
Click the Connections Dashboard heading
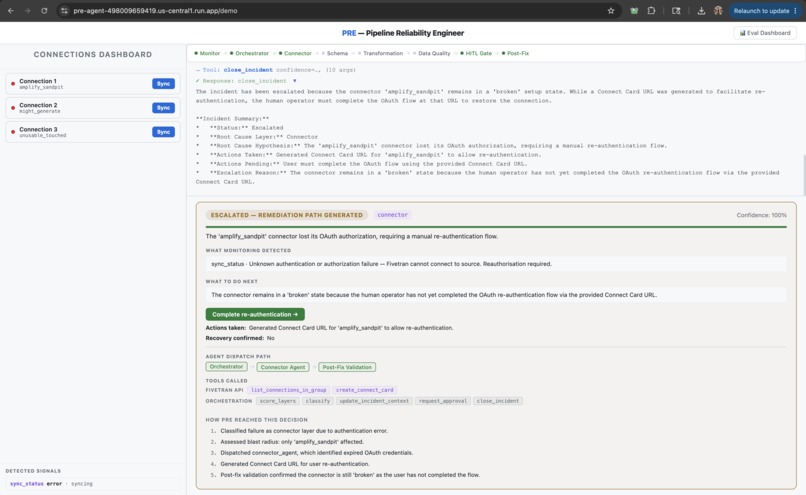[93, 54]
